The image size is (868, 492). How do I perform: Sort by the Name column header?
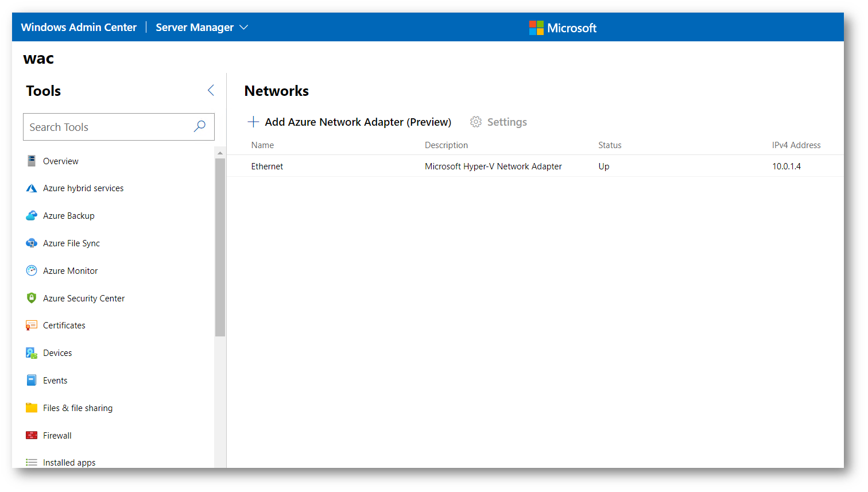(x=262, y=145)
